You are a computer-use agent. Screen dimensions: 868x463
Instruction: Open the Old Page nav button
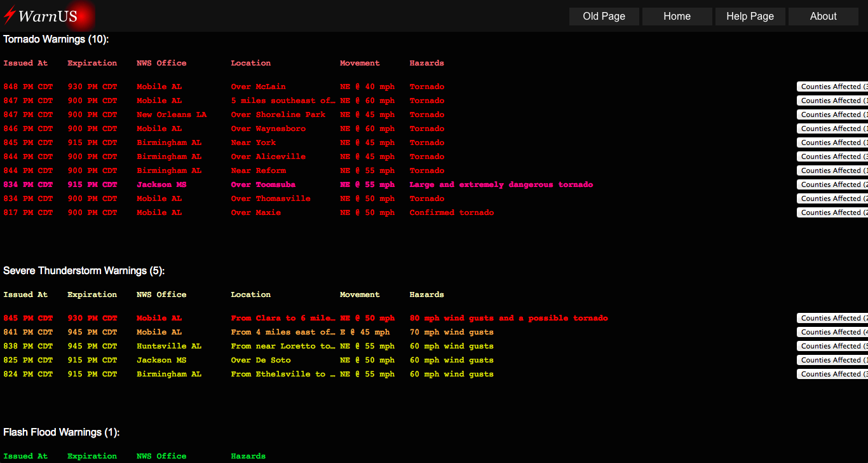(604, 17)
